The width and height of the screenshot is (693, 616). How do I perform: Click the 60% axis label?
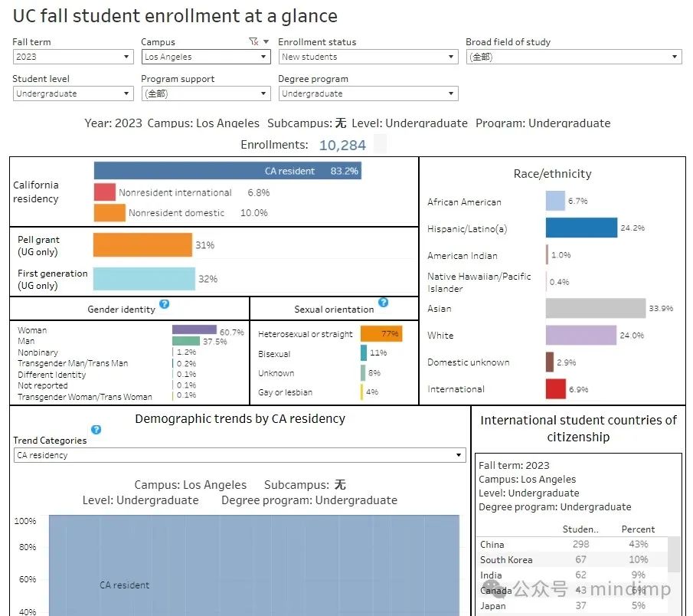point(28,579)
